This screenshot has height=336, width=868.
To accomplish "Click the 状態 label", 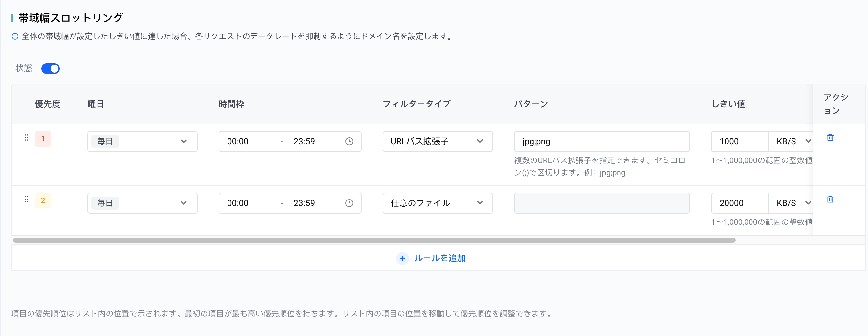I will [24, 68].
